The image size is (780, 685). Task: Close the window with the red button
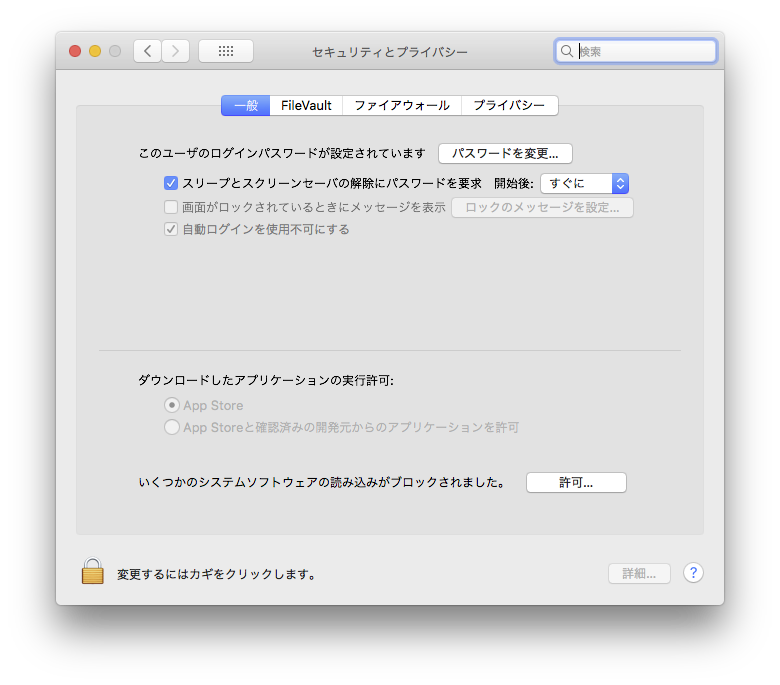[75, 51]
